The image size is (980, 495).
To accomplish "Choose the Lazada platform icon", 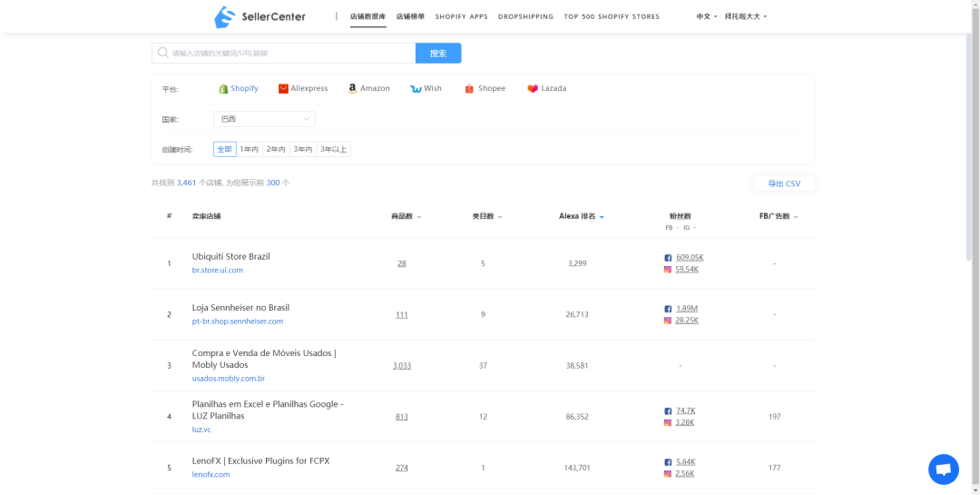I will coord(533,89).
